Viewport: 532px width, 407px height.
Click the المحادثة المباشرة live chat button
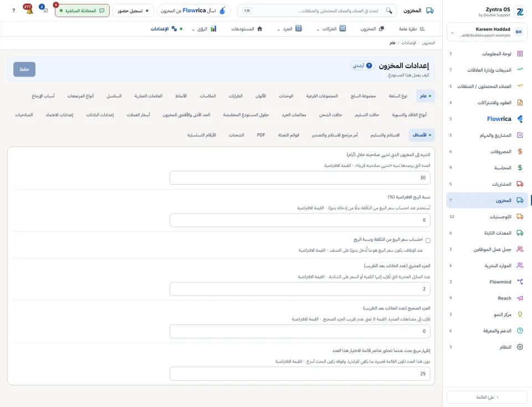tap(82, 11)
